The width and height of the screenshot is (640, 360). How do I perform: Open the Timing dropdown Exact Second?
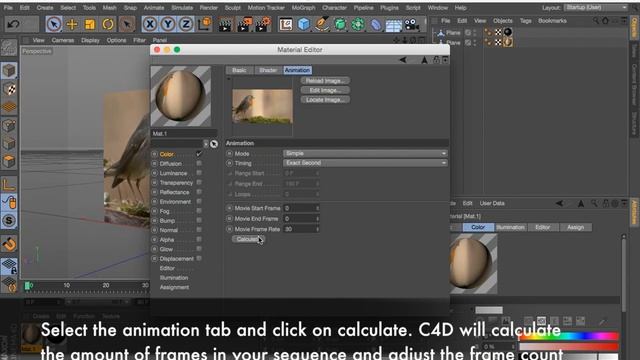coord(365,163)
